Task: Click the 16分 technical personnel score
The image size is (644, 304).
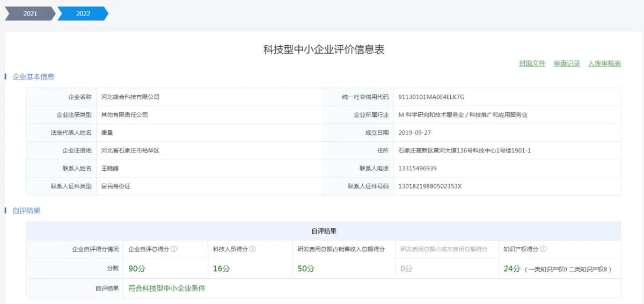Action: [221, 269]
